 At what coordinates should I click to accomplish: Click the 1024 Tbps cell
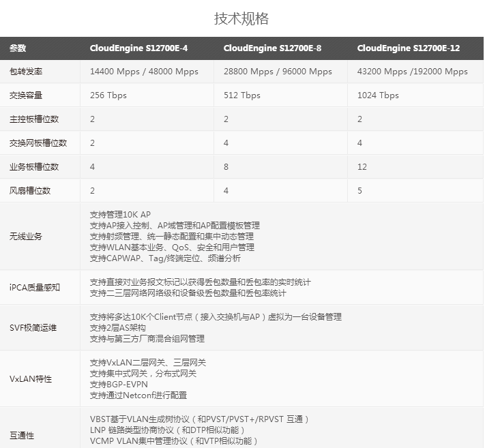(378, 95)
